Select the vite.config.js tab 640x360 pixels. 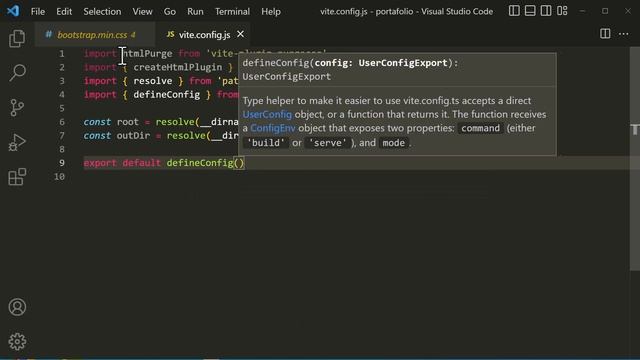(204, 35)
